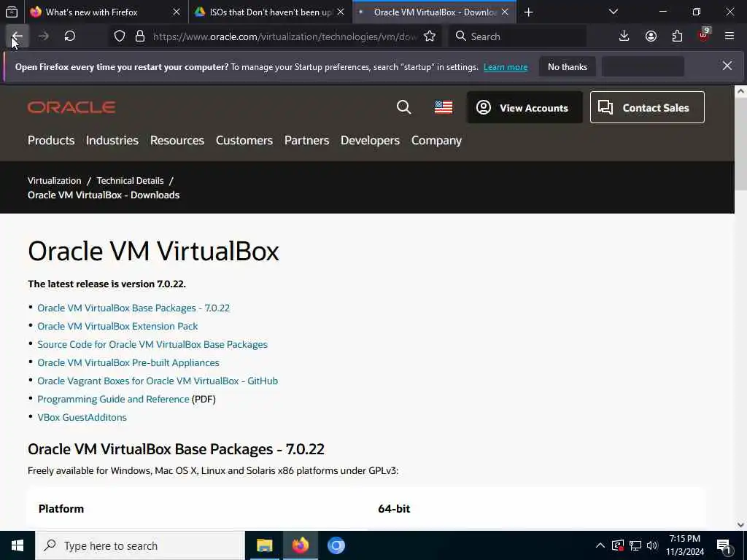Open the Products navigation menu
747x560 pixels.
[x=51, y=141]
